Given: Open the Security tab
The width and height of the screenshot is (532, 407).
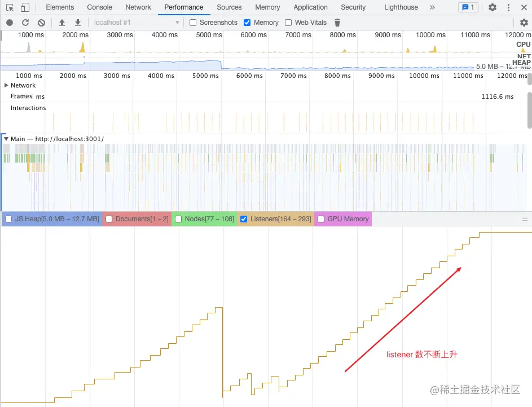Looking at the screenshot, I should pos(353,7).
